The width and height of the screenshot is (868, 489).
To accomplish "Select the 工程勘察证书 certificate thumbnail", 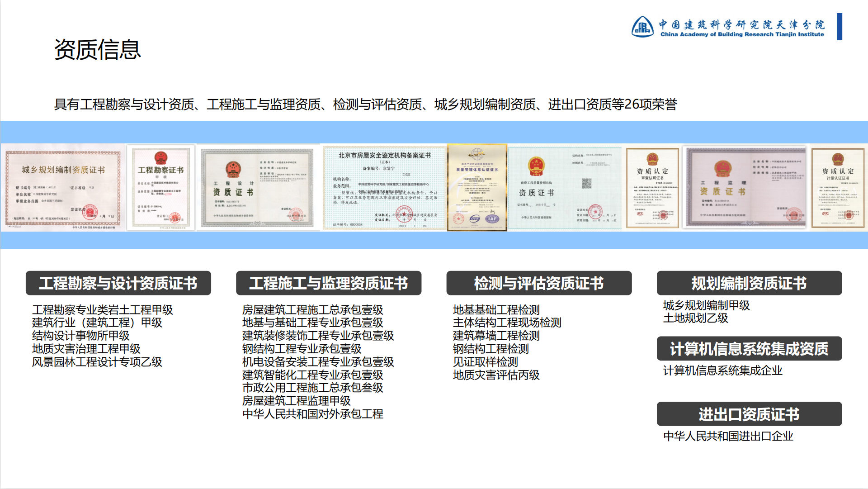I will coord(160,187).
